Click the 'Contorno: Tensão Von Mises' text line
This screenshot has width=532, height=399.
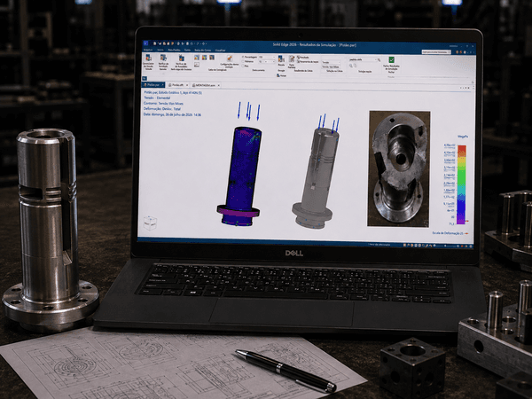click(163, 104)
